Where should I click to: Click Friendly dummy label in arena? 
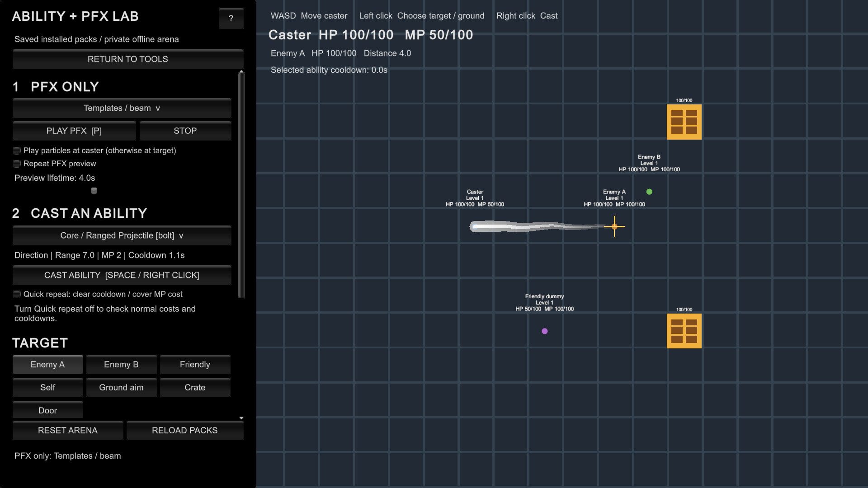point(544,296)
